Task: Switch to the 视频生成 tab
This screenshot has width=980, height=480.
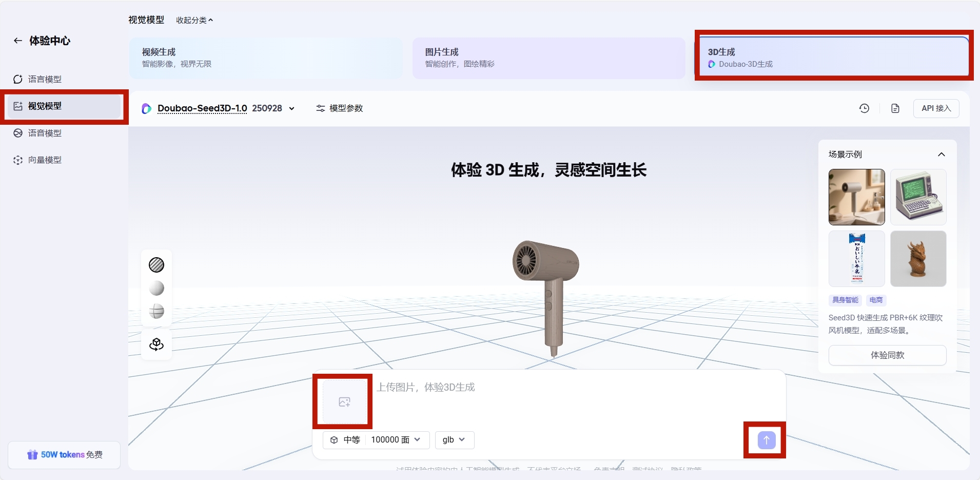Action: tap(266, 58)
